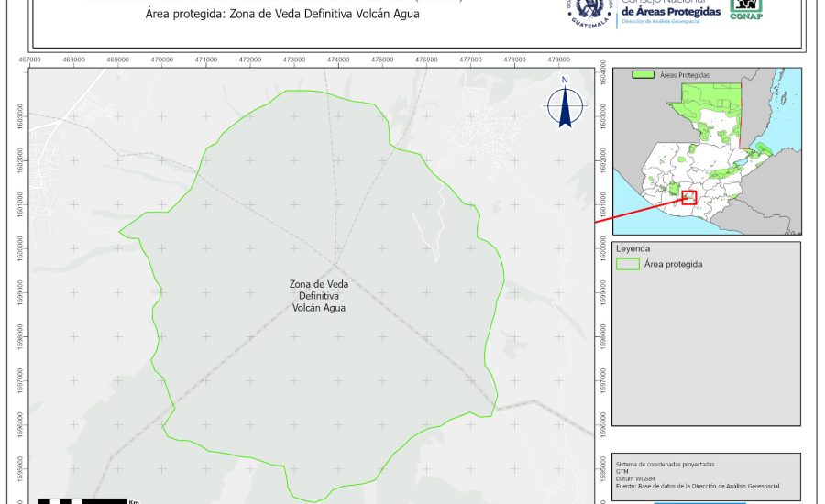The width and height of the screenshot is (825, 504).
Task: Click the green 'Áreas Protegidas' inset legend swatch
Action: [x=643, y=74]
